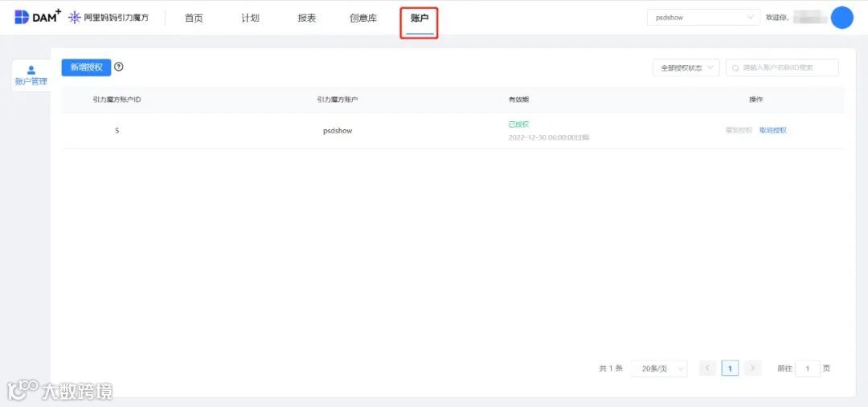
Task: Click the 2022-12-30 06:00:00 expiry text
Action: (x=549, y=137)
